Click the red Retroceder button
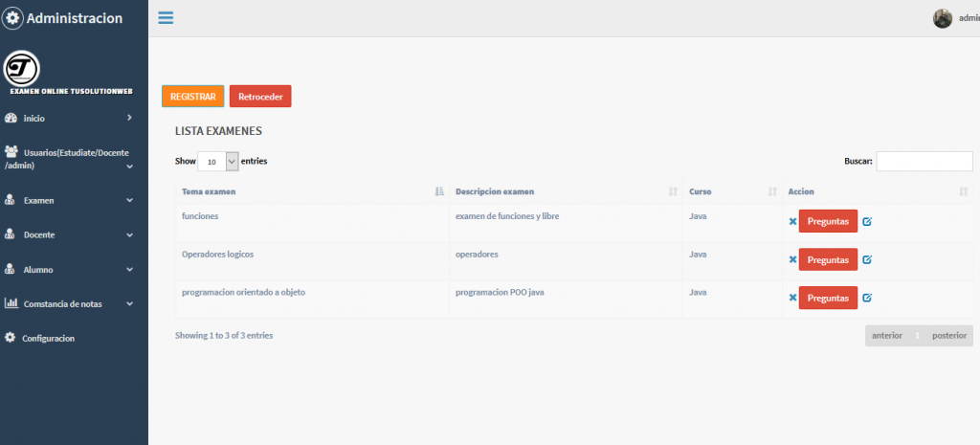 [x=260, y=97]
